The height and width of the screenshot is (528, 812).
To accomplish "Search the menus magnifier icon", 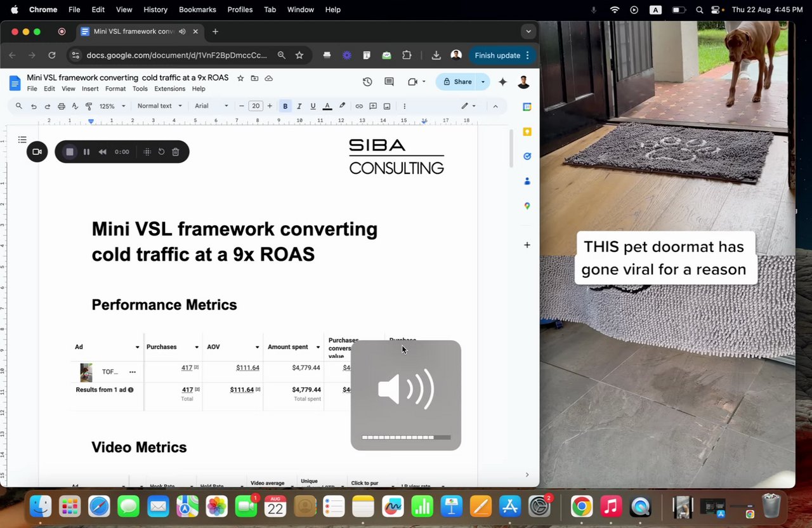I will [19, 106].
